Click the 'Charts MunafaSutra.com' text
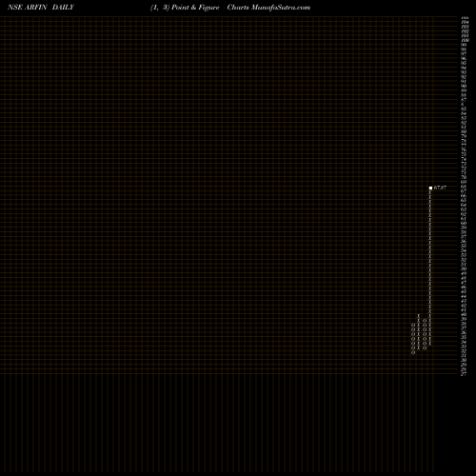Image resolution: width=476 pixels, height=476 pixels. coord(268,8)
